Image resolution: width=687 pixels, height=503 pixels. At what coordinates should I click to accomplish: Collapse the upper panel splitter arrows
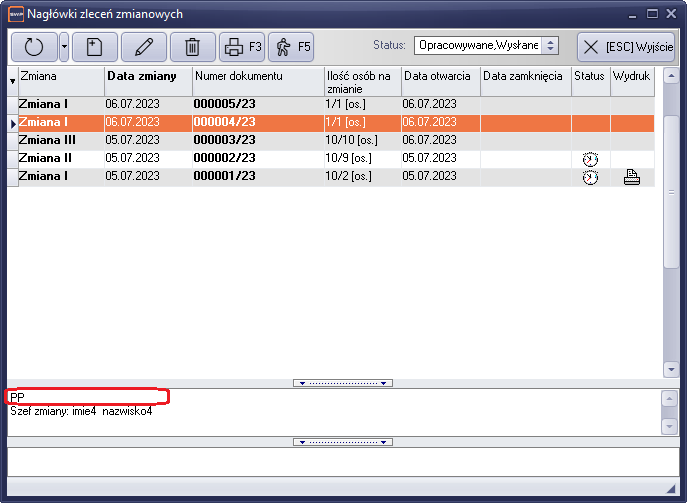click(343, 383)
